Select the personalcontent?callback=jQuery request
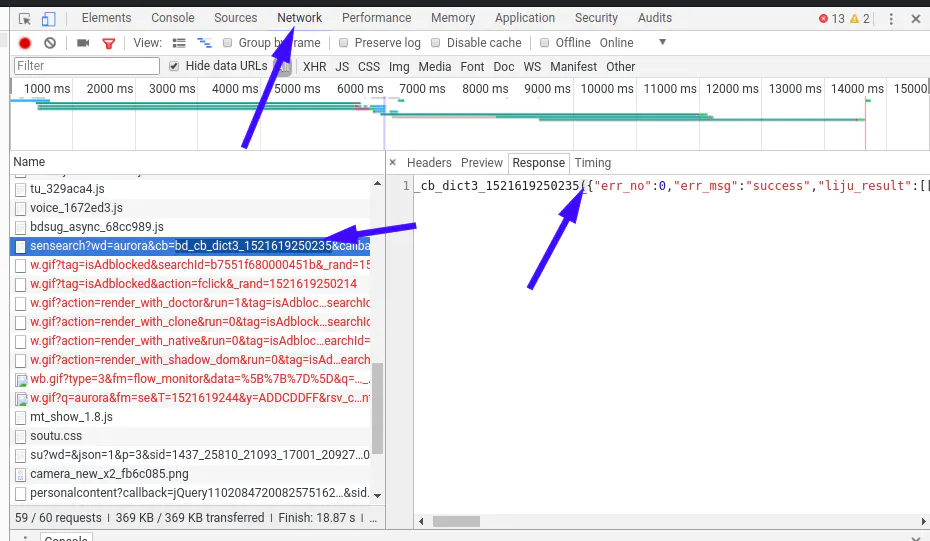930x541 pixels. tap(190, 493)
